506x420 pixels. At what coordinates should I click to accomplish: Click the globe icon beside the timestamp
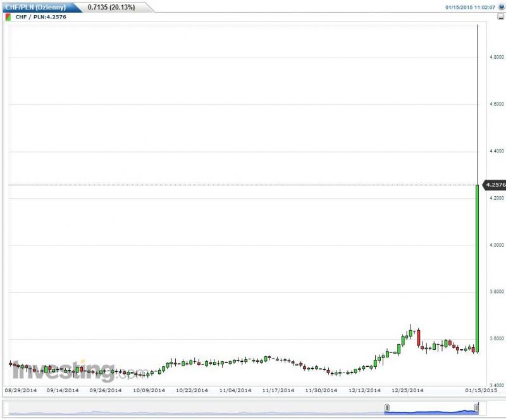click(x=501, y=7)
